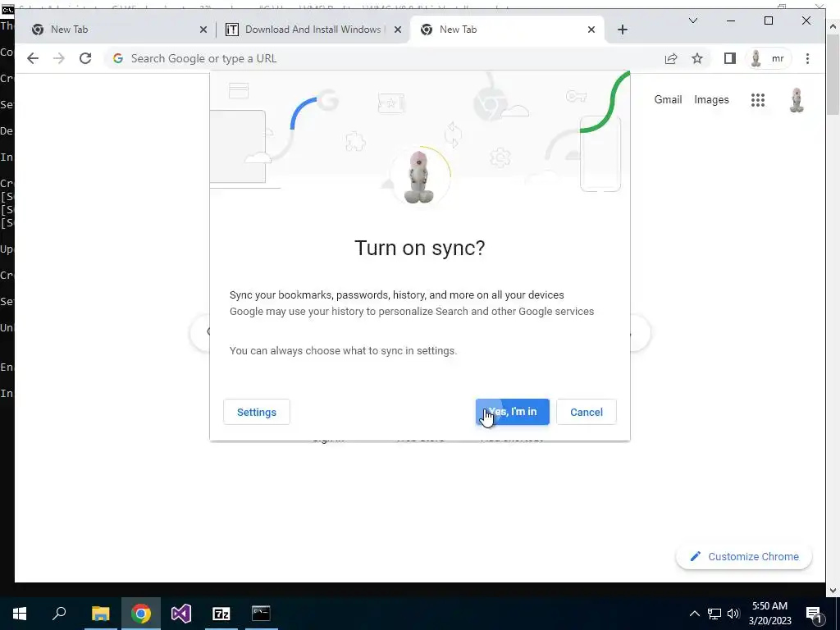Open the Chrome side panel icon
The image size is (840, 630).
click(x=729, y=58)
